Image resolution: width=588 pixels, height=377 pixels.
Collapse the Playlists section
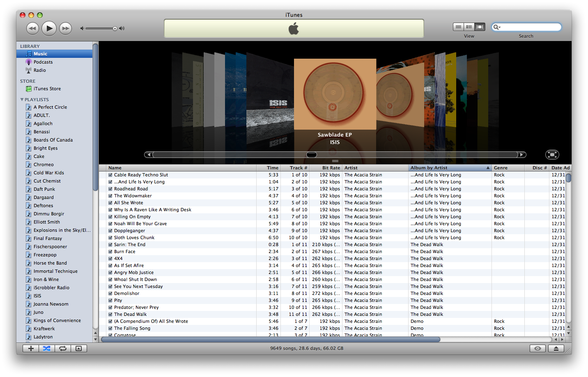point(22,100)
